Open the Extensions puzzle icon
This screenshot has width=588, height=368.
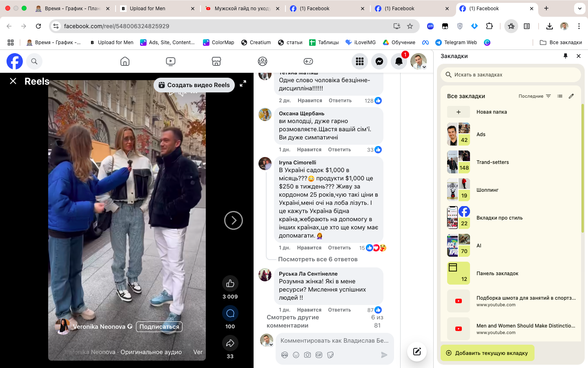pyautogui.click(x=489, y=26)
